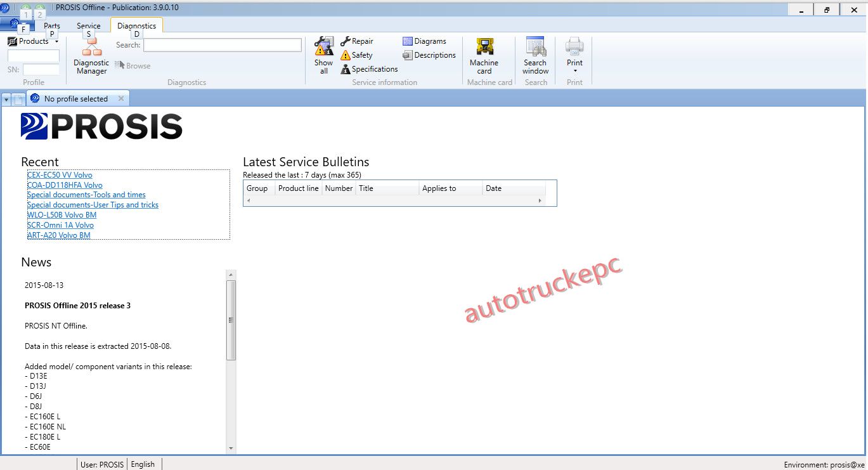868x470 pixels.
Task: Open Diagrams service information
Action: 424,41
